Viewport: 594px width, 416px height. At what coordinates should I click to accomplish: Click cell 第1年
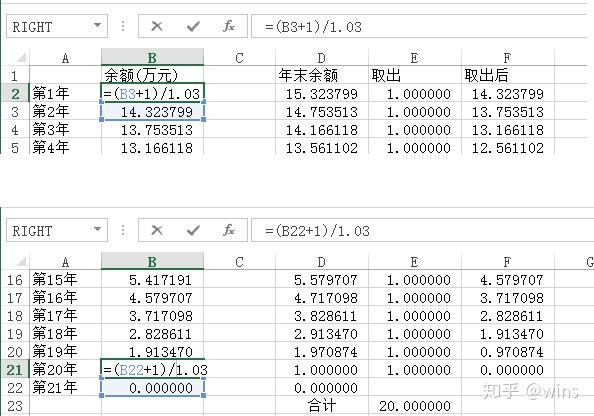(x=65, y=94)
